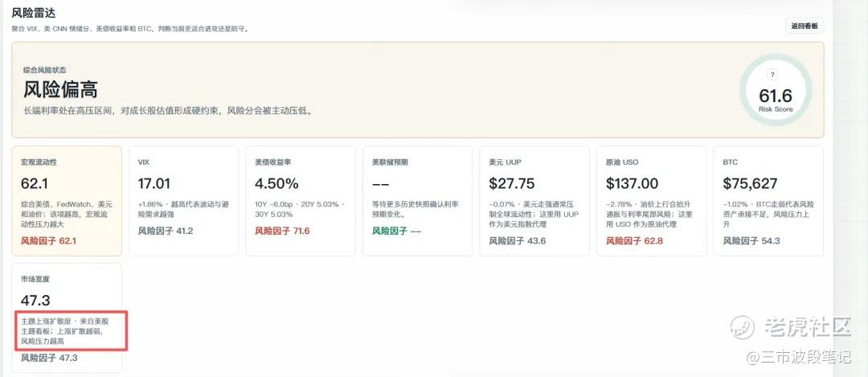Image resolution: width=868 pixels, height=377 pixels.
Task: Select the 市场宽度 47.3 card
Action: (67, 318)
